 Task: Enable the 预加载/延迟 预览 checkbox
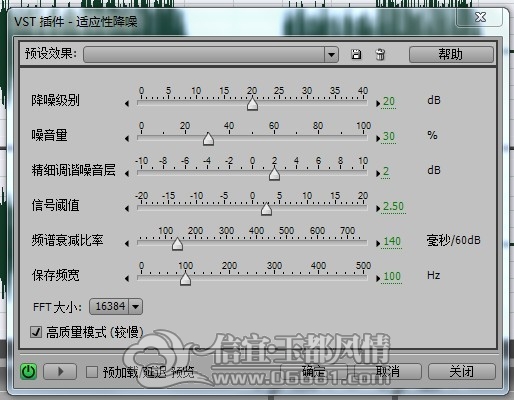point(92,372)
